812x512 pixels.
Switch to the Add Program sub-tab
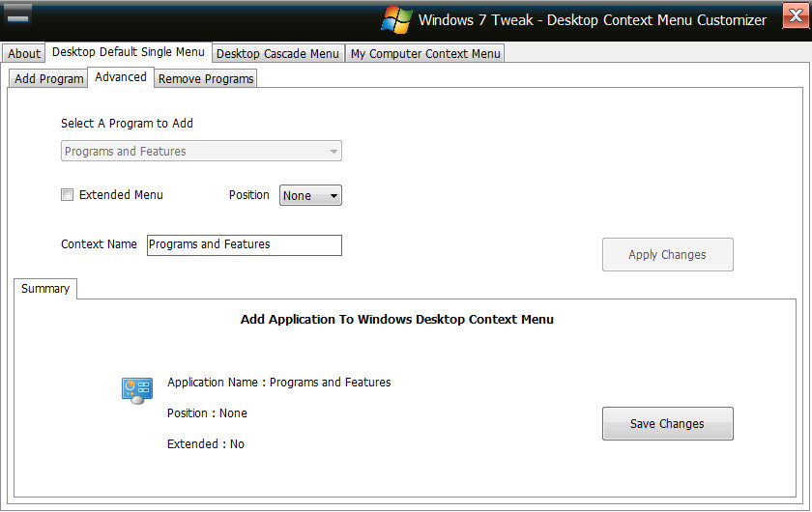pos(49,79)
